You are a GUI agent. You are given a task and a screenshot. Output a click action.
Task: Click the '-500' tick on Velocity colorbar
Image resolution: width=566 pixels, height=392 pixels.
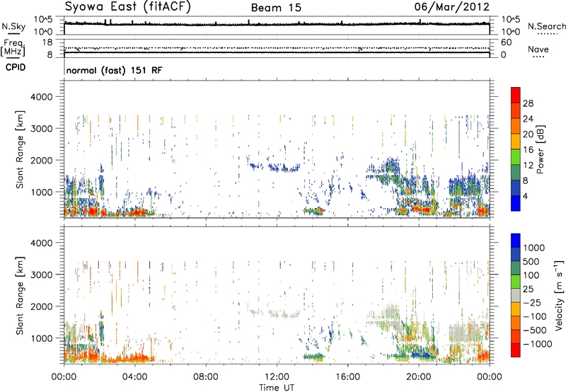click(x=535, y=330)
